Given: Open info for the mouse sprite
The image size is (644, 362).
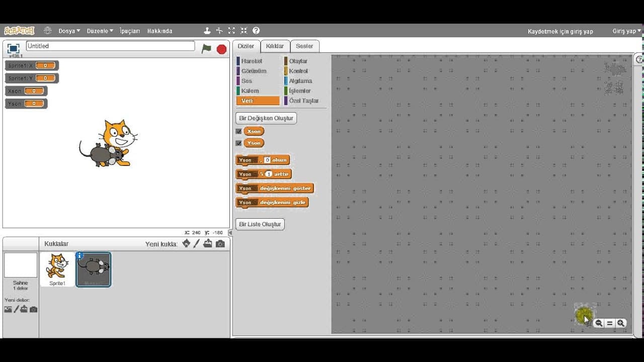Looking at the screenshot, I should tap(79, 255).
